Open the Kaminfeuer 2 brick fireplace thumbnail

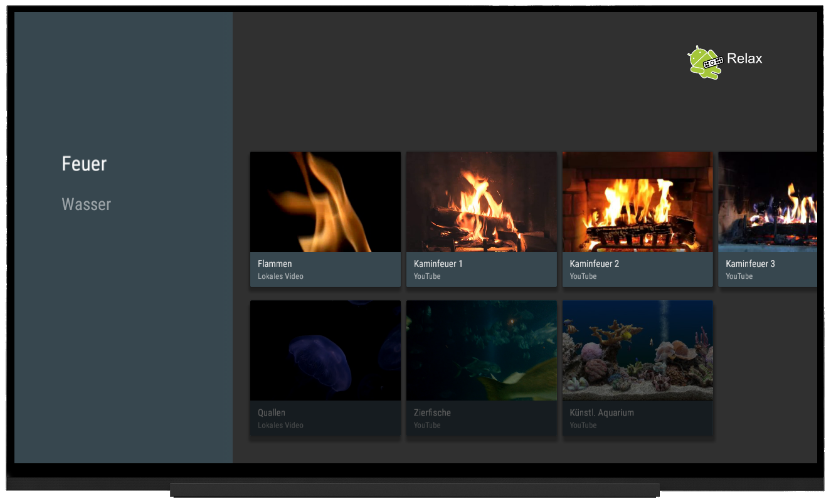coord(637,202)
